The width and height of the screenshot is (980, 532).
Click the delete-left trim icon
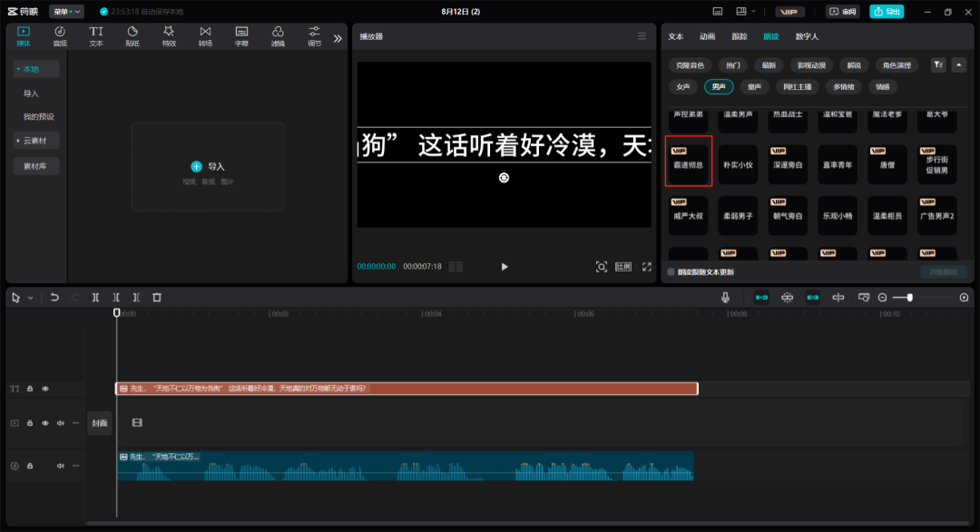click(115, 298)
